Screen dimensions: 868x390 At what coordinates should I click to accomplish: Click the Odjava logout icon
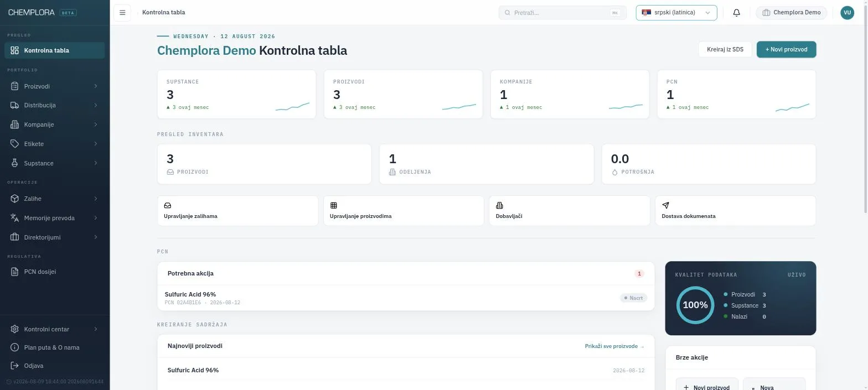[x=15, y=366]
